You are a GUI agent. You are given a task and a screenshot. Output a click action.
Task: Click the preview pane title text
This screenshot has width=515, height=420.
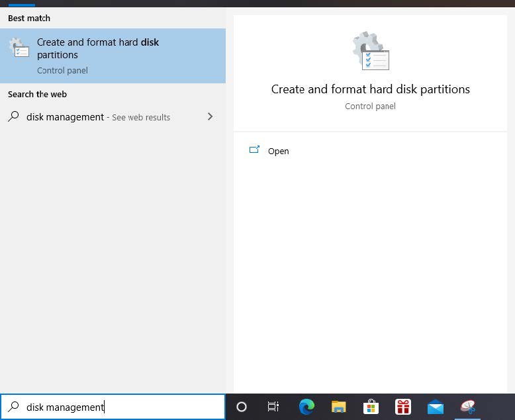point(370,89)
